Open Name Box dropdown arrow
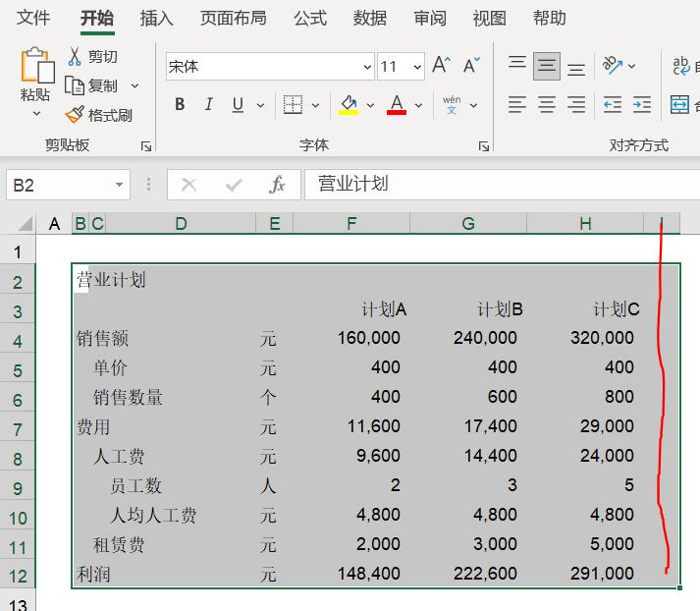The height and width of the screenshot is (611, 700). tap(119, 185)
